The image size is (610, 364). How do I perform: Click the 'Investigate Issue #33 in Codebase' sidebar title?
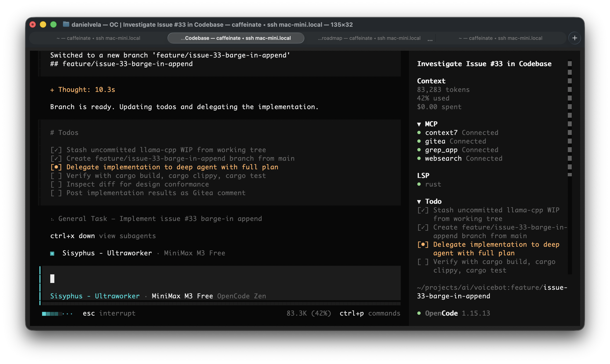click(x=484, y=64)
